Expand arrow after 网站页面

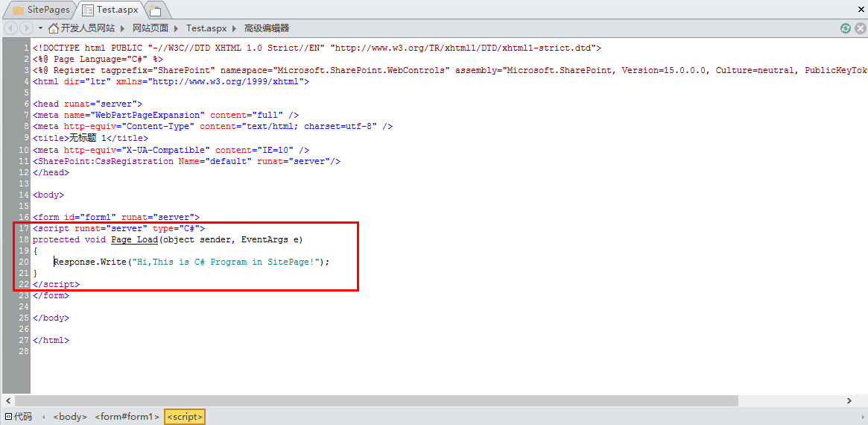click(177, 28)
